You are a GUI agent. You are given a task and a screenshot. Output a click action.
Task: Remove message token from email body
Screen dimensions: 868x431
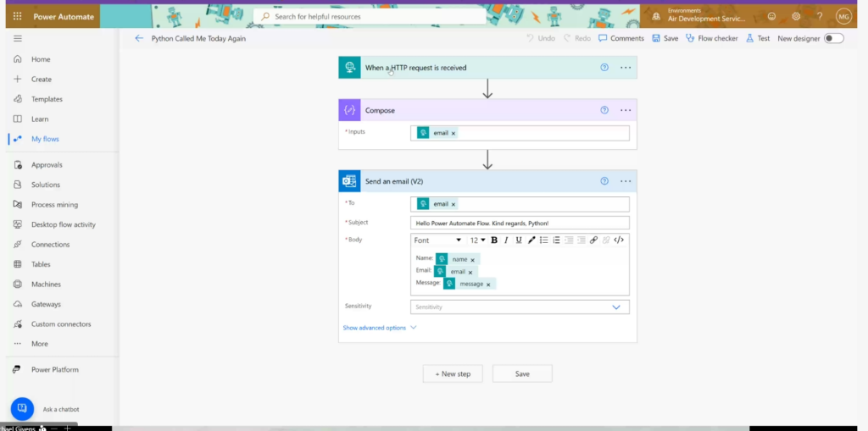pyautogui.click(x=488, y=285)
